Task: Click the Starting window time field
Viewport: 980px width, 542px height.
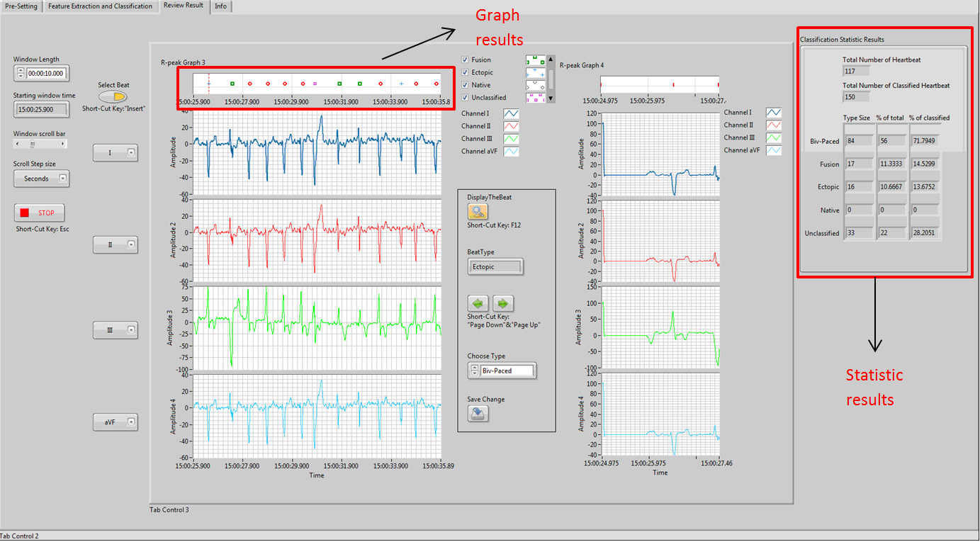Action: [43, 109]
